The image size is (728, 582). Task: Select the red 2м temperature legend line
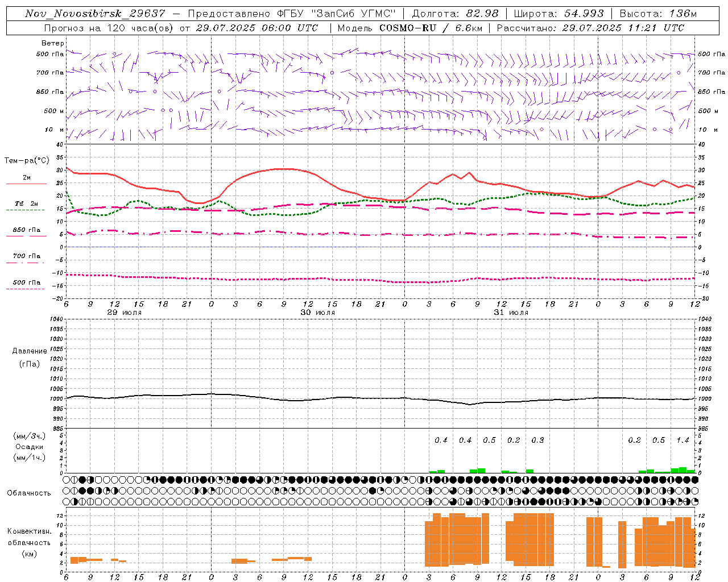pyautogui.click(x=26, y=184)
